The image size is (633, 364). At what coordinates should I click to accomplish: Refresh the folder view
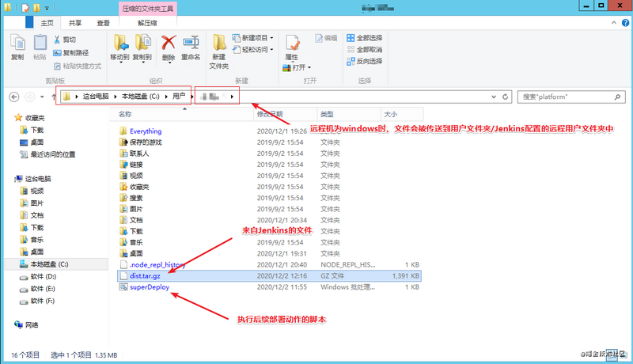505,97
